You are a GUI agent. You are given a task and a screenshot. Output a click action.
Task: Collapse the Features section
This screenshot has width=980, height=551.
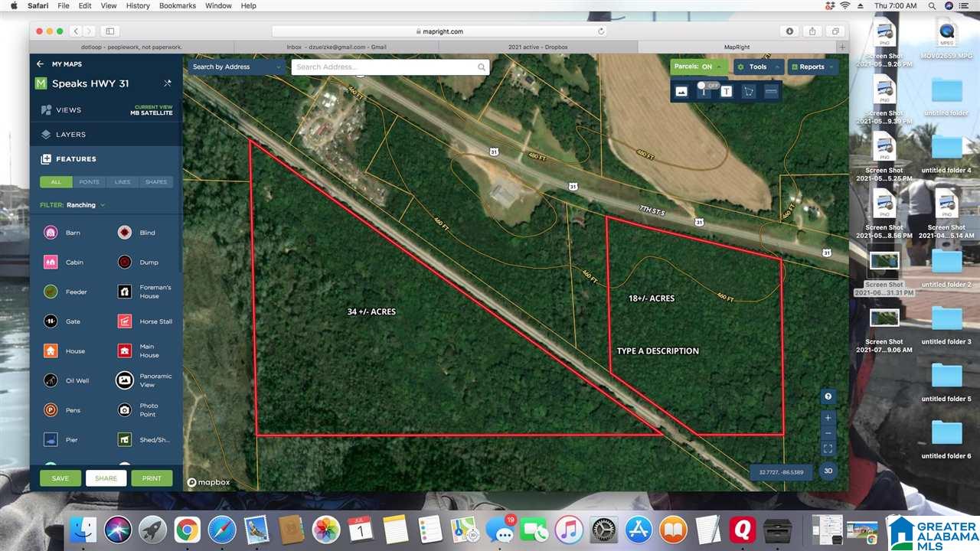tap(106, 159)
